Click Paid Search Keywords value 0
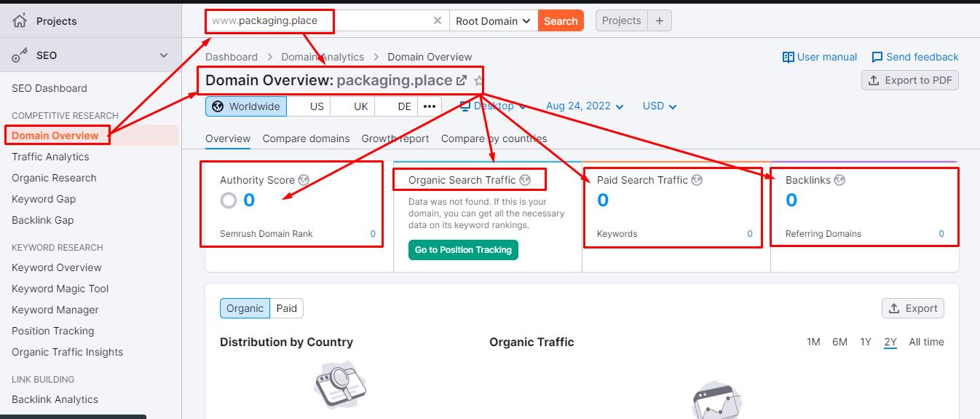This screenshot has width=980, height=419. (x=750, y=234)
